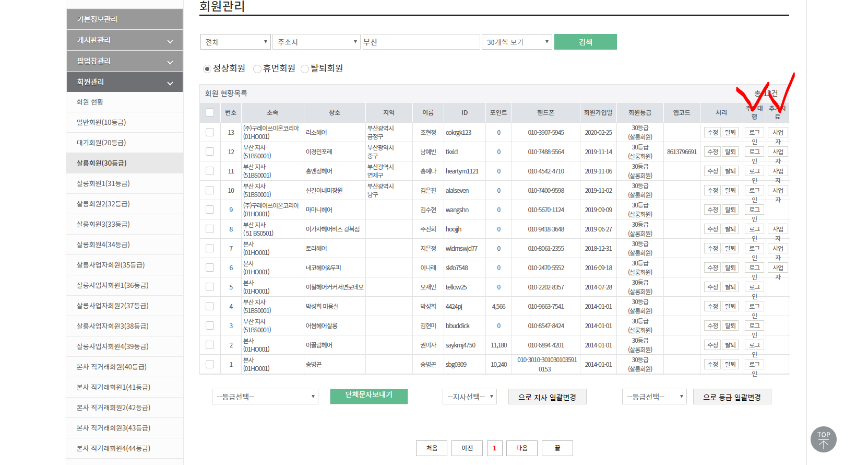Viewport: 868px width, 465px height.
Task: Select the 정상회원 radio button
Action: click(207, 69)
